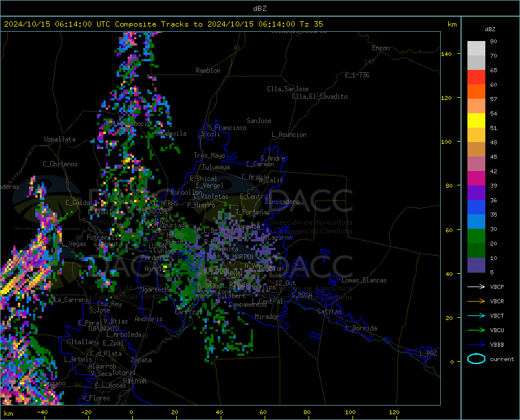
Task: Click the 'Divisadero' map label
Action: (x=282, y=202)
